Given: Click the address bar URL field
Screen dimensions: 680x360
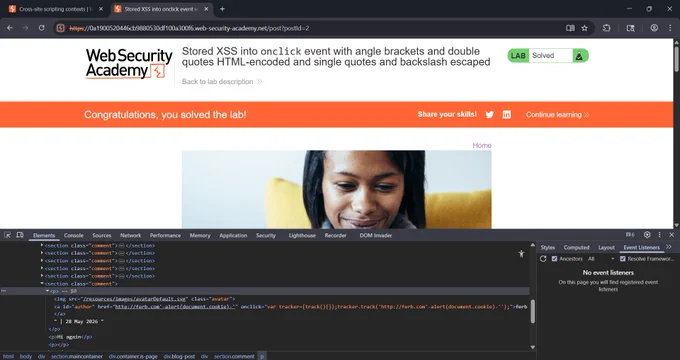Looking at the screenshot, I should pos(312,28).
